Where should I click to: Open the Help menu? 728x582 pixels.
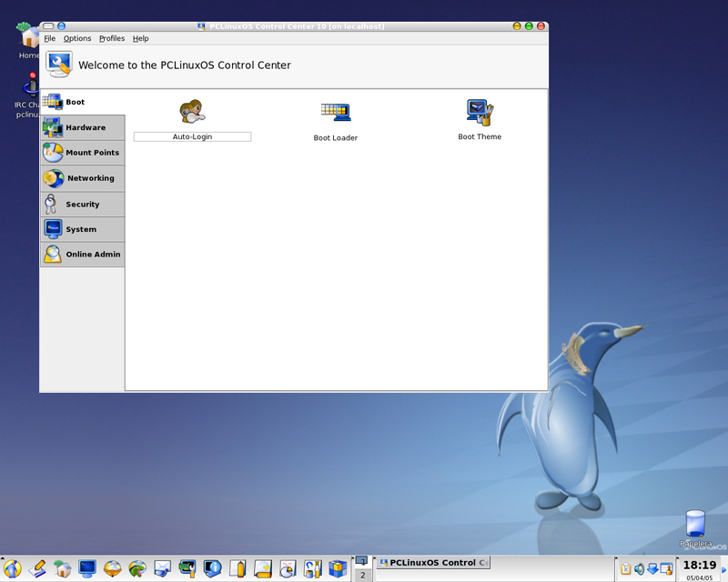pos(141,38)
